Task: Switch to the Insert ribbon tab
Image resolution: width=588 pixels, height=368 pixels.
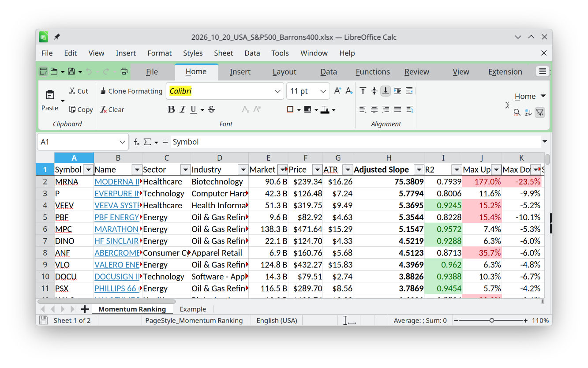Action: (x=240, y=72)
